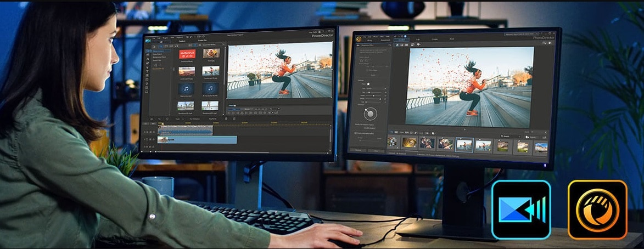644x249 pixels.
Task: Open the Create Disc tab in PowerDirector
Action: tap(202, 40)
